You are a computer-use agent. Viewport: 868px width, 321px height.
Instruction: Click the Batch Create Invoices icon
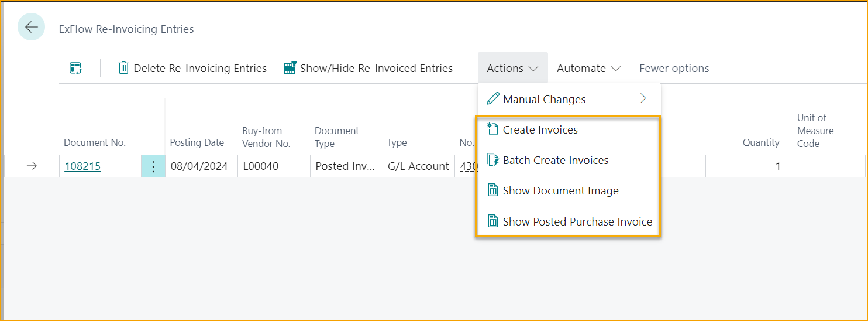click(492, 160)
